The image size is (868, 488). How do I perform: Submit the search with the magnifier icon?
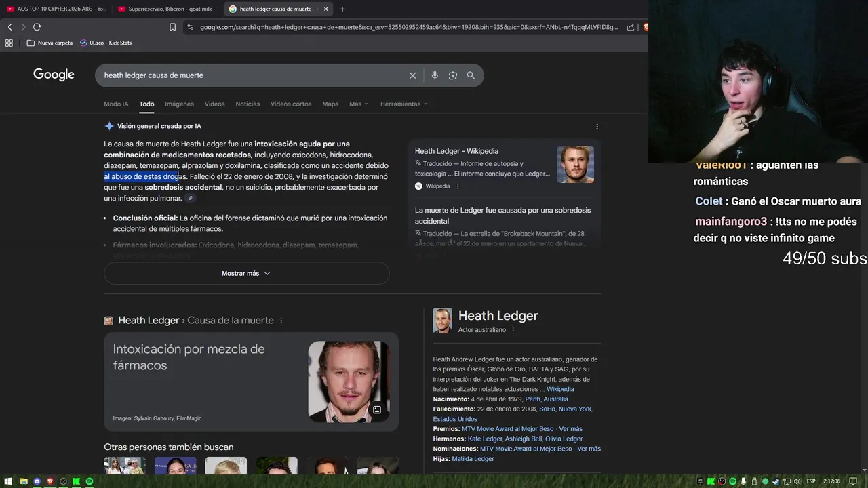471,75
